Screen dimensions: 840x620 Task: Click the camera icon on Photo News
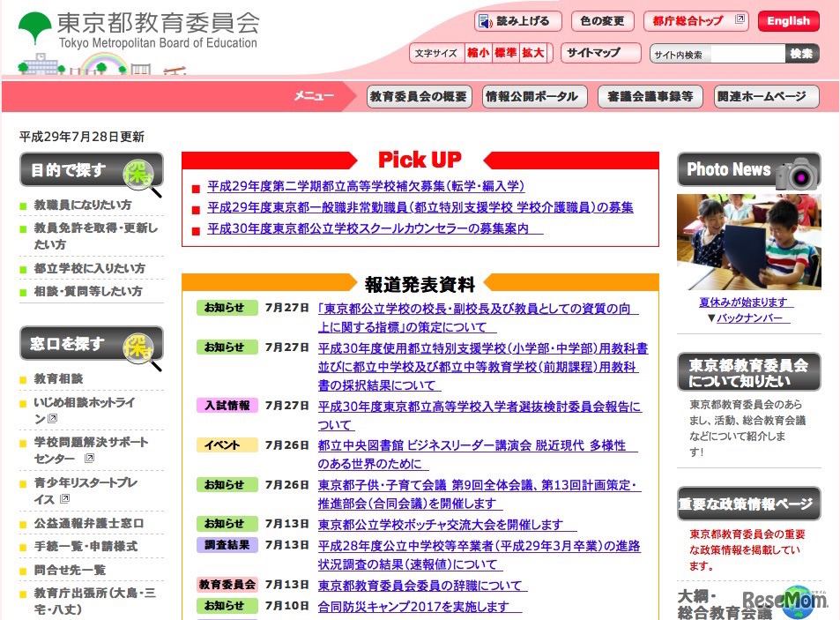(797, 174)
